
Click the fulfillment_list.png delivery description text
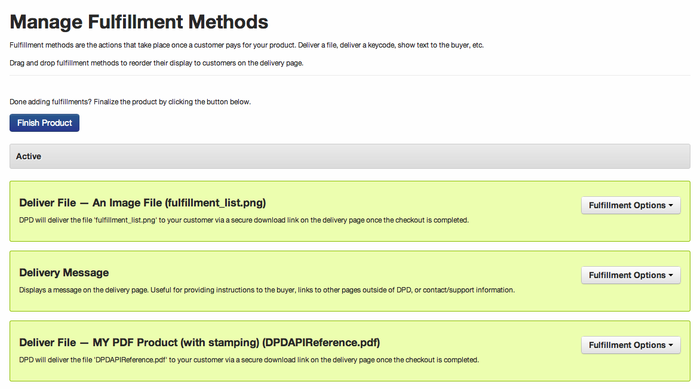pyautogui.click(x=244, y=220)
